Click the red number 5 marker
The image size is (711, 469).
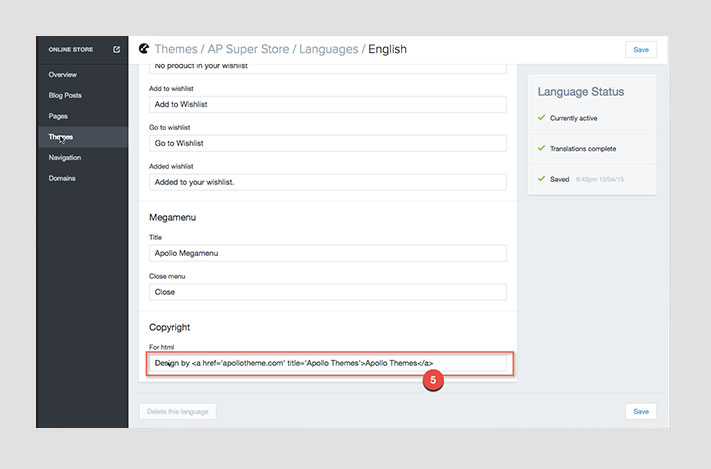[x=432, y=380]
